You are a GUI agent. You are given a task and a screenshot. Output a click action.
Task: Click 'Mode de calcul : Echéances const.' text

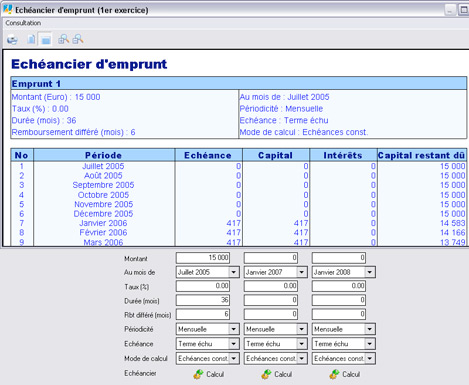tap(304, 132)
